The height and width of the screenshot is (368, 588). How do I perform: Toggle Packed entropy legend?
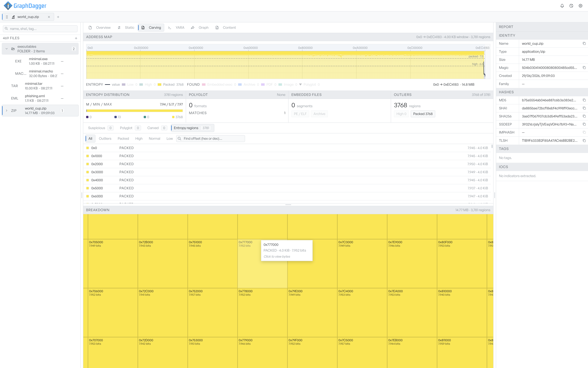tap(171, 85)
